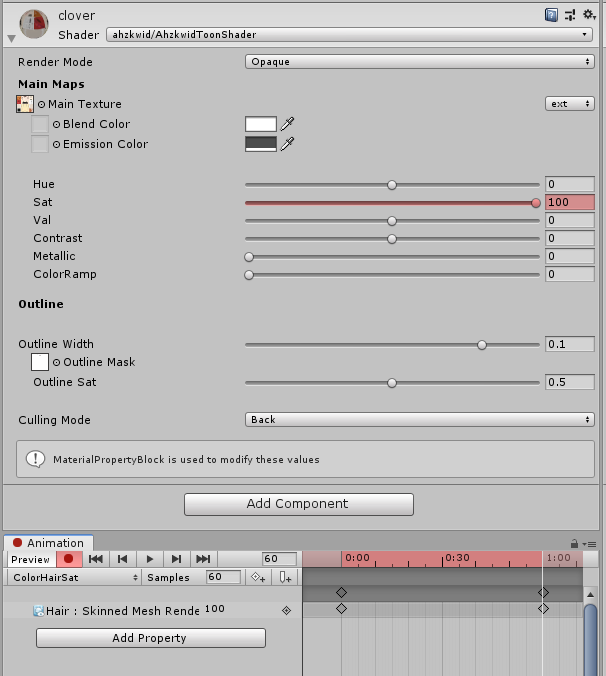Open the dark Emission Color swatch
This screenshot has height=676, width=606.
(x=261, y=144)
